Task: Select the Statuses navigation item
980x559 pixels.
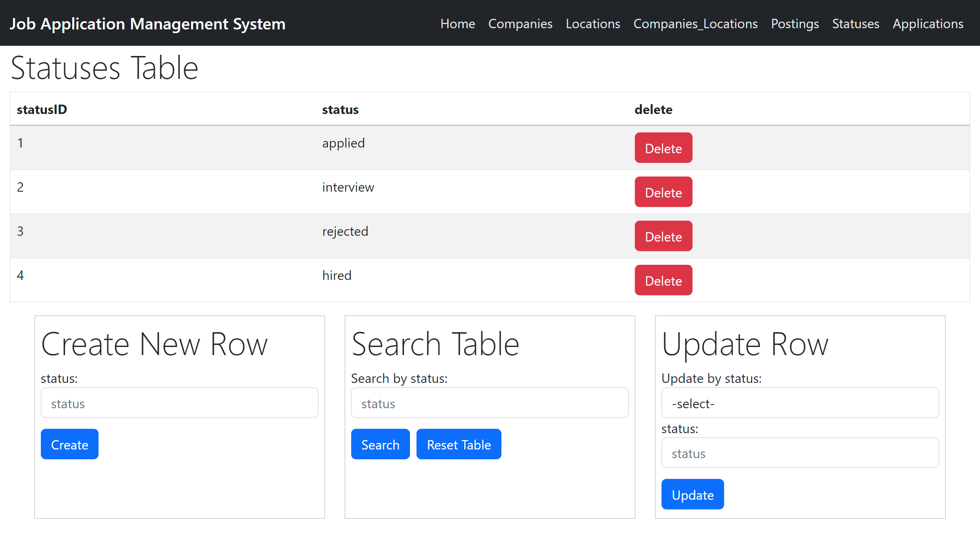Action: pyautogui.click(x=855, y=23)
